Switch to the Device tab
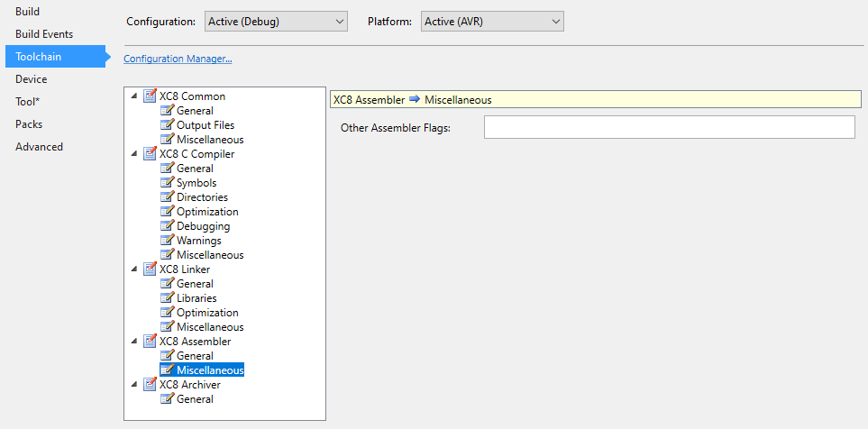 31,79
